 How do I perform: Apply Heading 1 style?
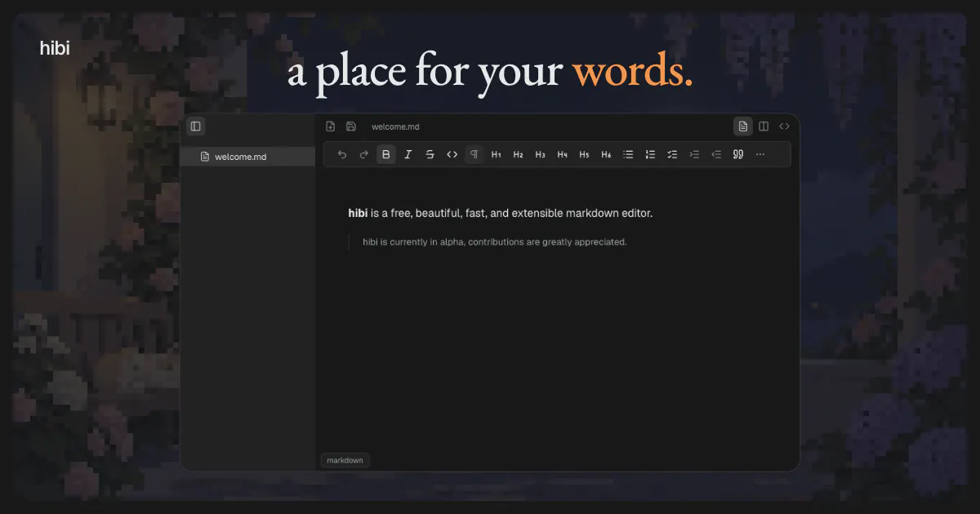point(496,154)
